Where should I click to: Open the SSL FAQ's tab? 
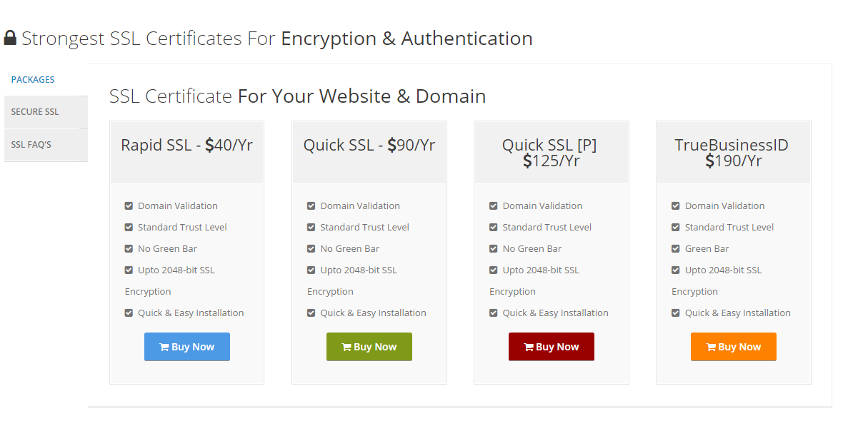click(46, 145)
